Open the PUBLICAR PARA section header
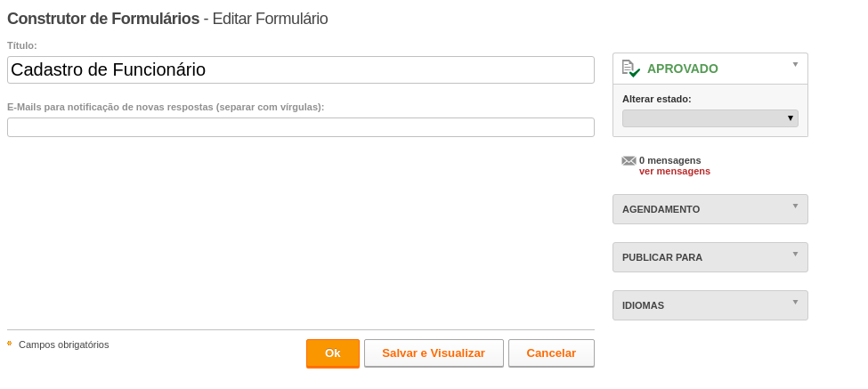This screenshot has height=389, width=868. click(x=710, y=257)
